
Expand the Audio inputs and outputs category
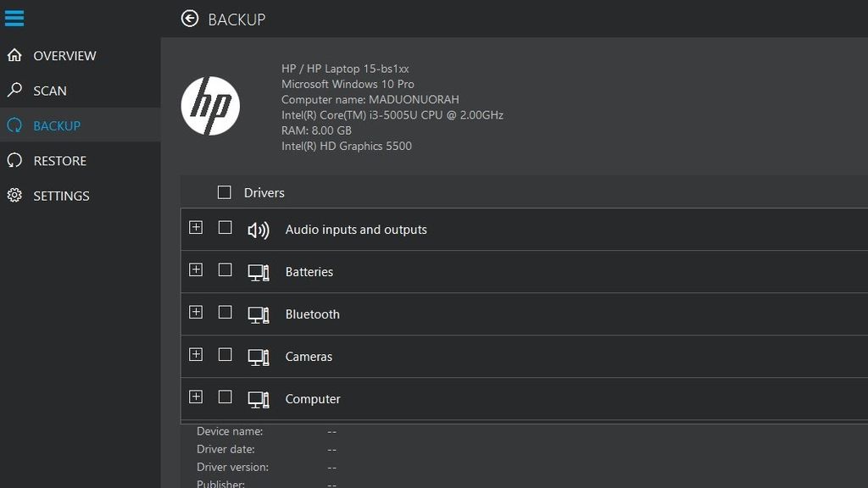pos(196,229)
